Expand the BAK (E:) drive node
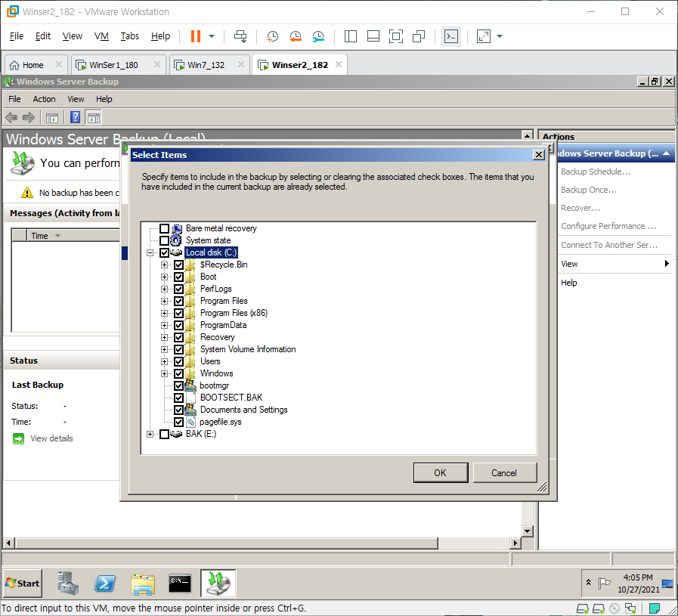Screen dimensions: 678x616 coord(150,434)
